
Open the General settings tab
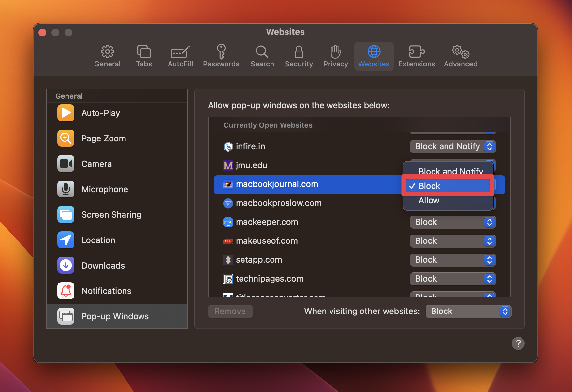(x=107, y=56)
